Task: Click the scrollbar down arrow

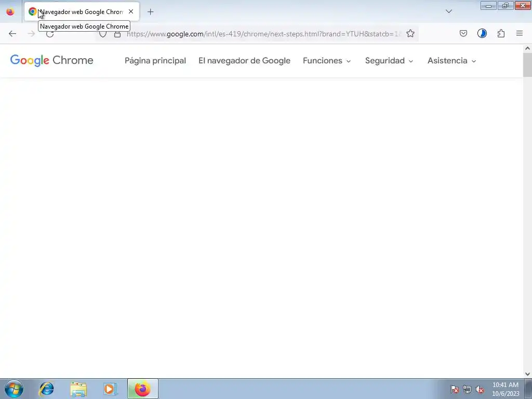Action: click(527, 374)
